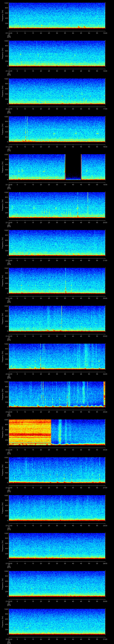114x644 pixels.
Task: Click the 23:23:00 timestamp label
Action: (x=9, y=374)
